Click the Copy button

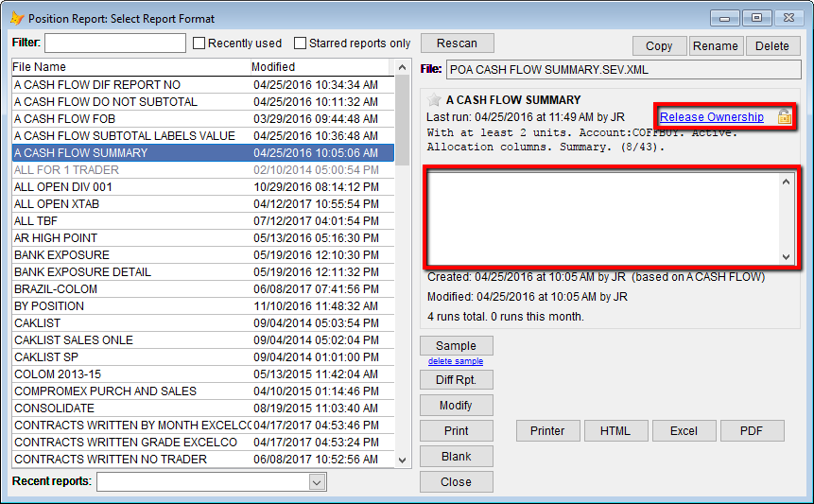659,46
